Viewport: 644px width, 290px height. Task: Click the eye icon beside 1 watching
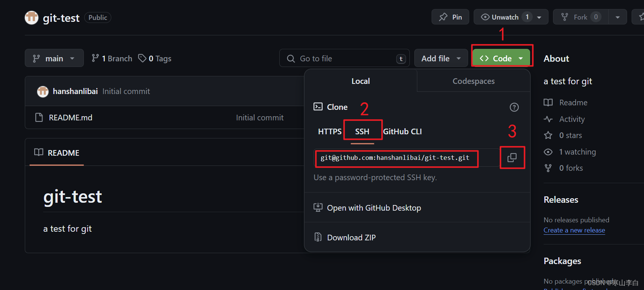(x=548, y=152)
